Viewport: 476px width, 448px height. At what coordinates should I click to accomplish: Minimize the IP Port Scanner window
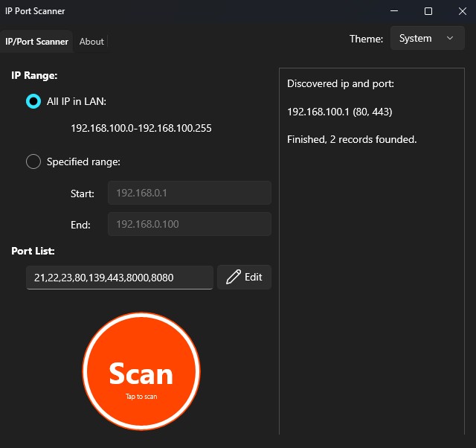click(394, 11)
